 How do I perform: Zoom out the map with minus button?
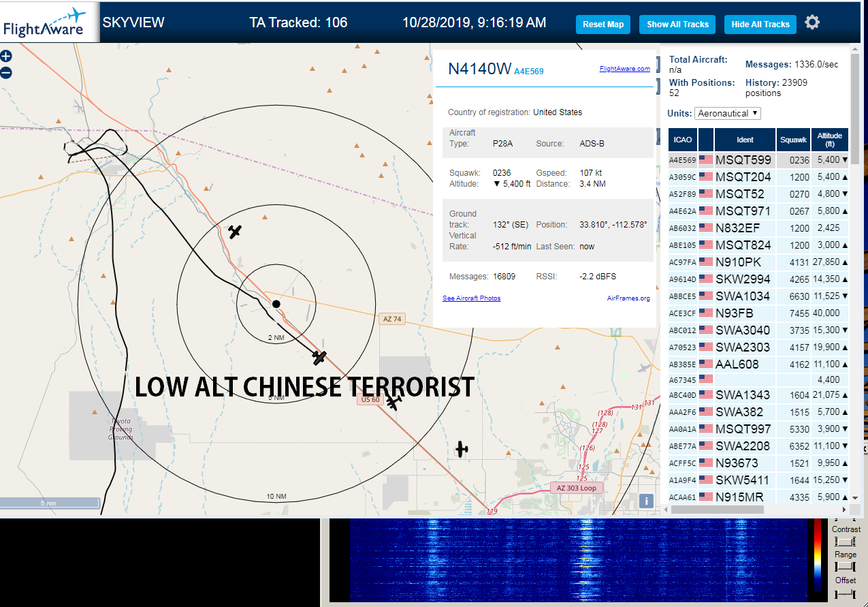pyautogui.click(x=6, y=73)
